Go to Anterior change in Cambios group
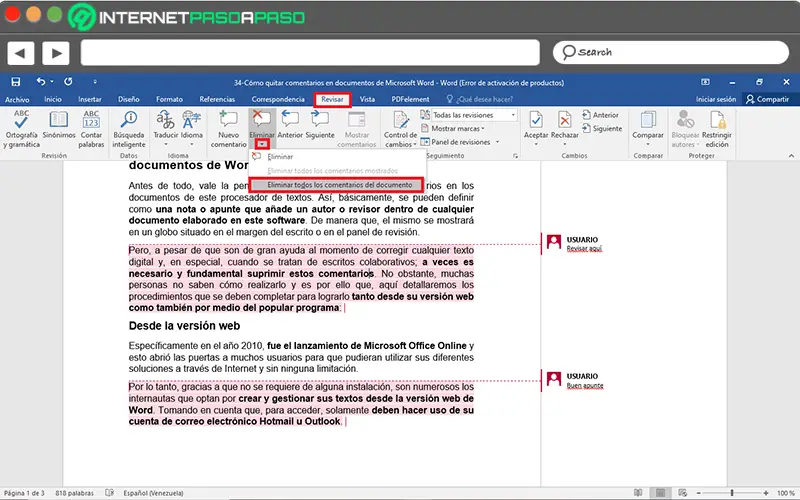 [600, 115]
